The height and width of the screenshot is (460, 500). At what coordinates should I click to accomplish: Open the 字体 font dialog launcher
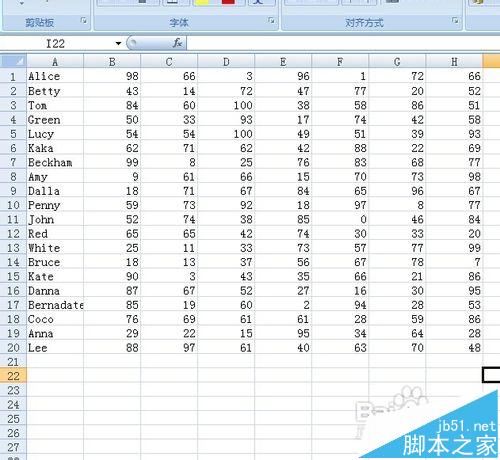click(x=271, y=21)
